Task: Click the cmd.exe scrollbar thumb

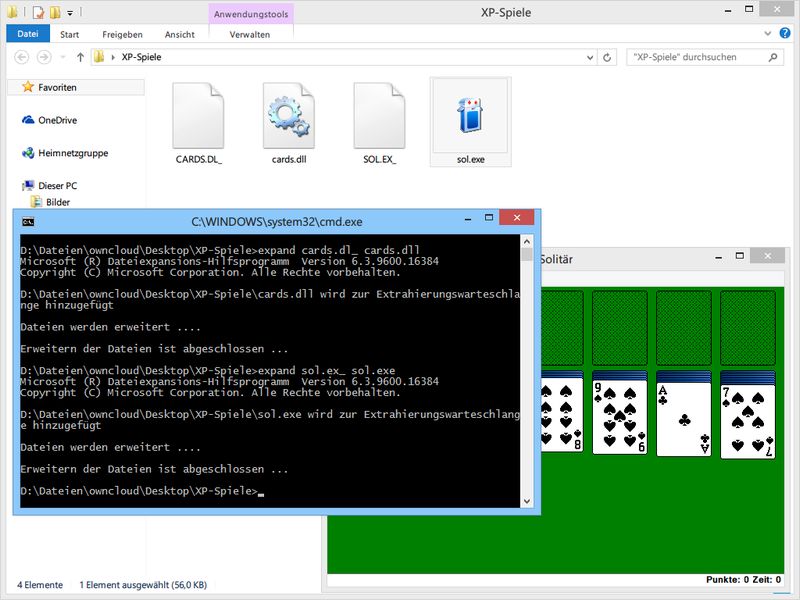Action: (x=527, y=255)
